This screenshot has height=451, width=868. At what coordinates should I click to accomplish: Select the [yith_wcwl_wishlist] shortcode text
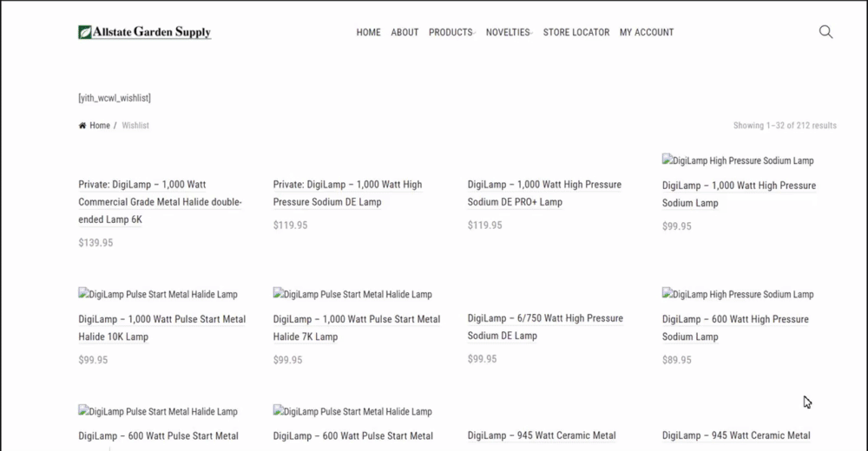(115, 98)
